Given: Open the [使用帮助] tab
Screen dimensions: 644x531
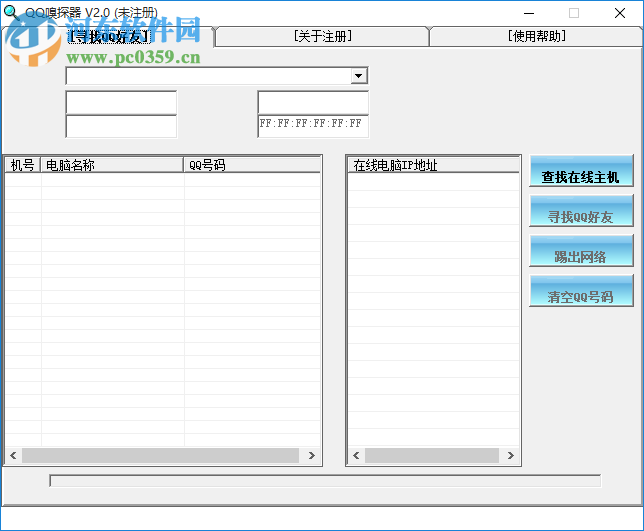Looking at the screenshot, I should 536,37.
